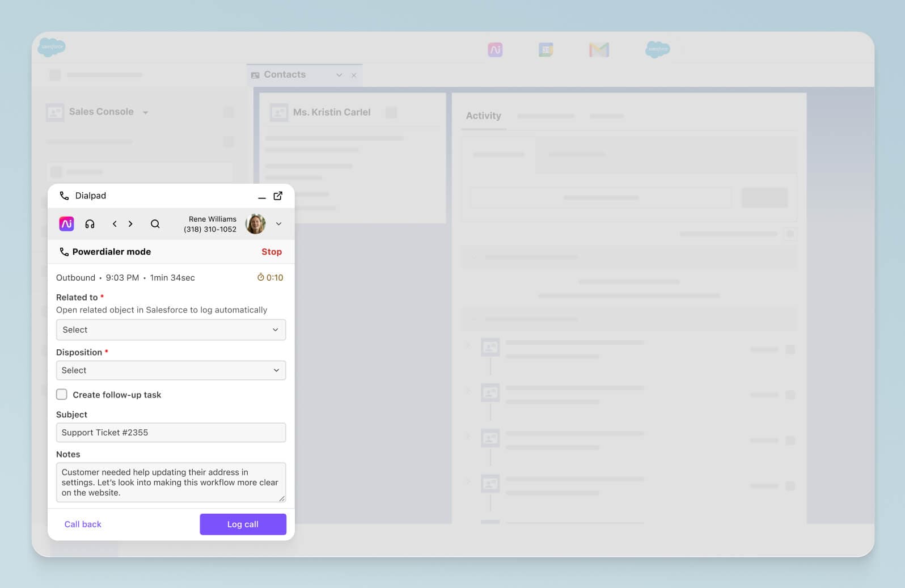Image resolution: width=905 pixels, height=588 pixels.
Task: Expand the Sales Console dropdown arrow
Action: point(146,113)
